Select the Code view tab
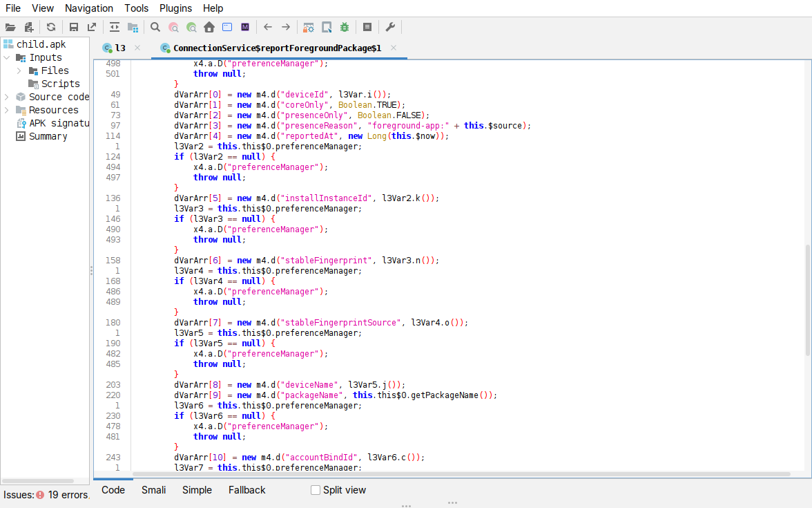 point(113,491)
